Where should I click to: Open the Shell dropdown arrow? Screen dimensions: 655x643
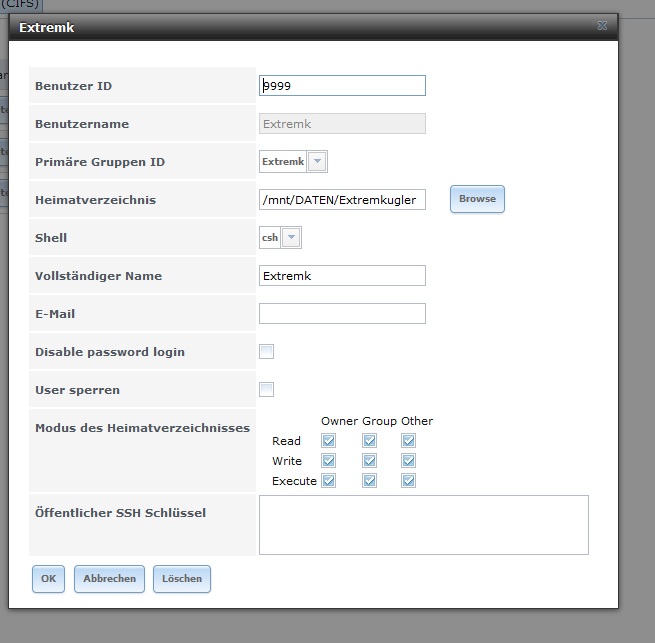pos(291,237)
